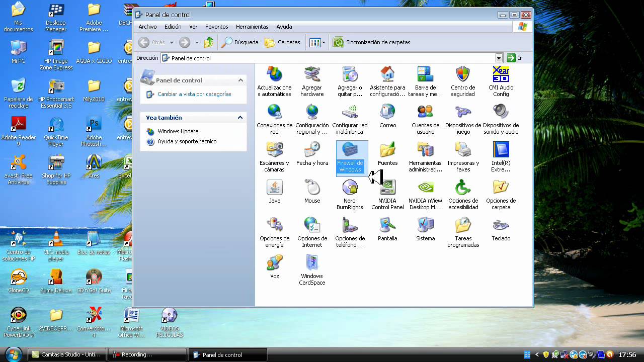The image size is (644, 362).
Task: Open Dispositivos de juego icon
Action: (x=463, y=119)
